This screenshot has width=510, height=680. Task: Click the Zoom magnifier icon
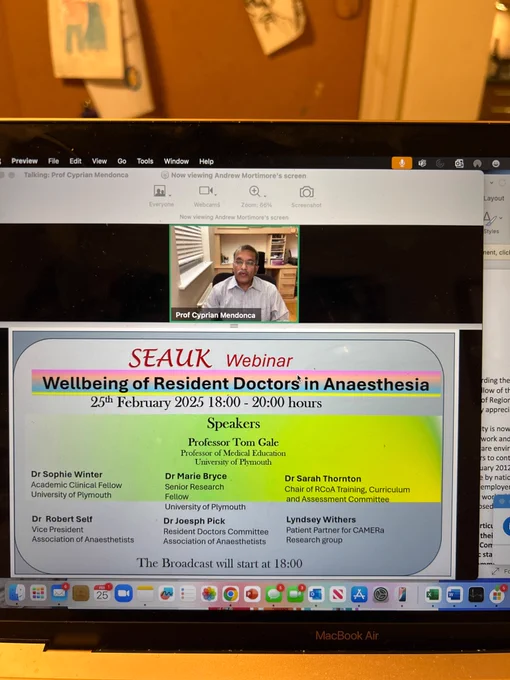tap(255, 191)
